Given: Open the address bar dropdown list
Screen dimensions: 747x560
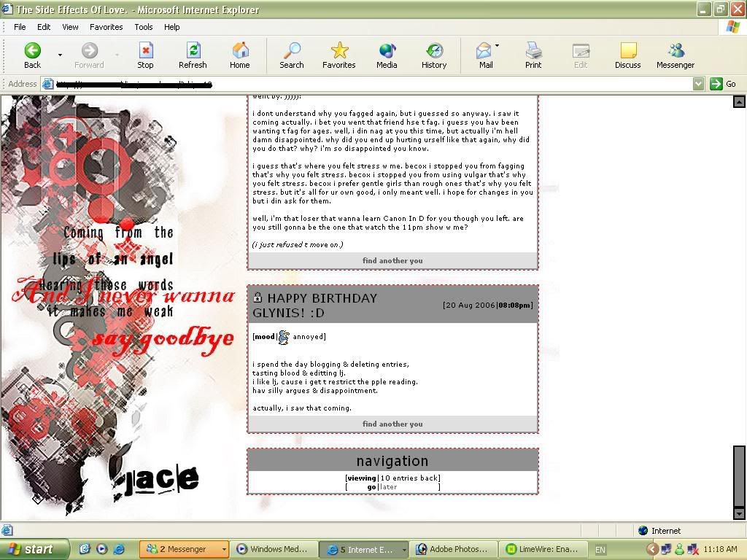Looking at the screenshot, I should (x=698, y=84).
